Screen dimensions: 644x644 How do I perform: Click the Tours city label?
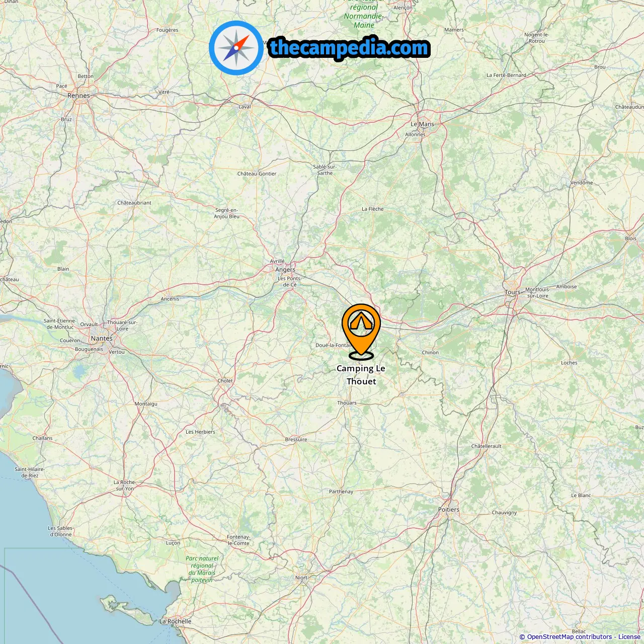[512, 292]
